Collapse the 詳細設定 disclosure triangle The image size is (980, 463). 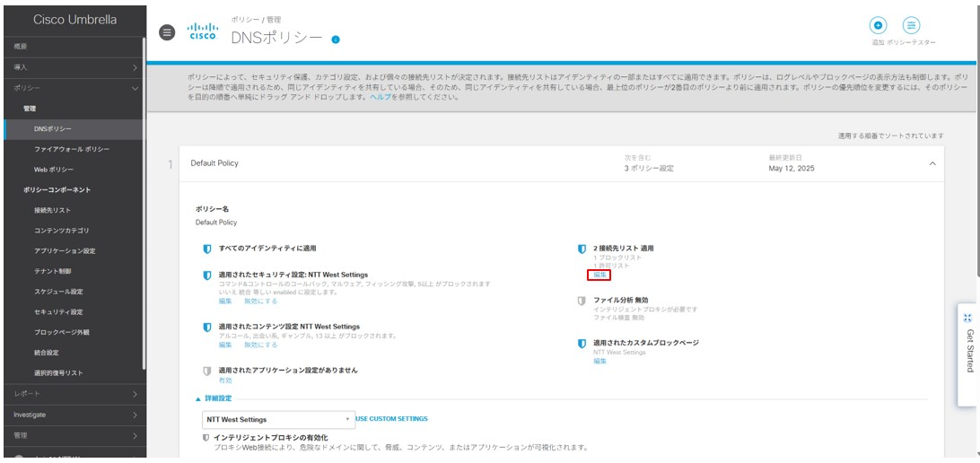tap(198, 398)
